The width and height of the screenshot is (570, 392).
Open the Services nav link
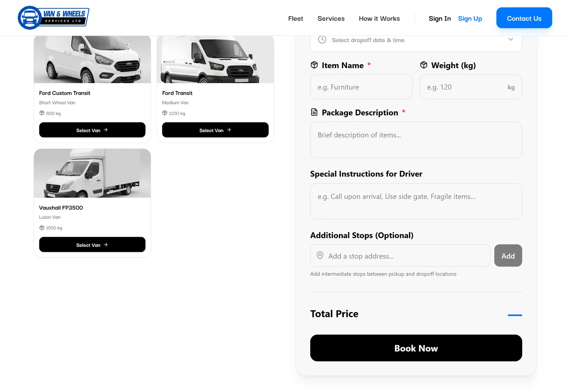(331, 19)
